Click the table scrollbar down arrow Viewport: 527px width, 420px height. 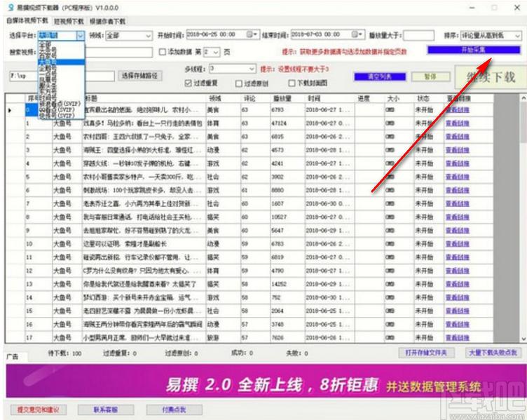pos(523,339)
